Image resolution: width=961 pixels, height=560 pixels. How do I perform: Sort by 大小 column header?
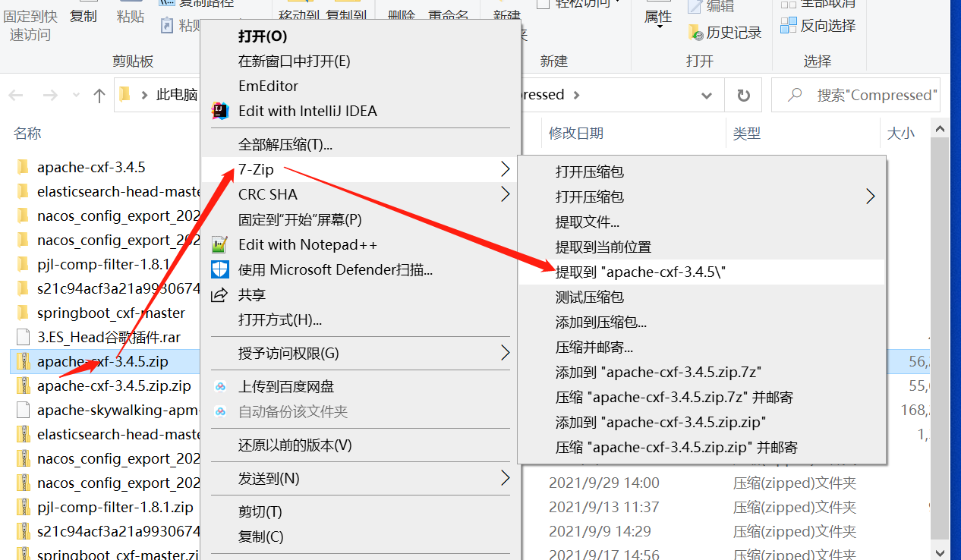901,134
